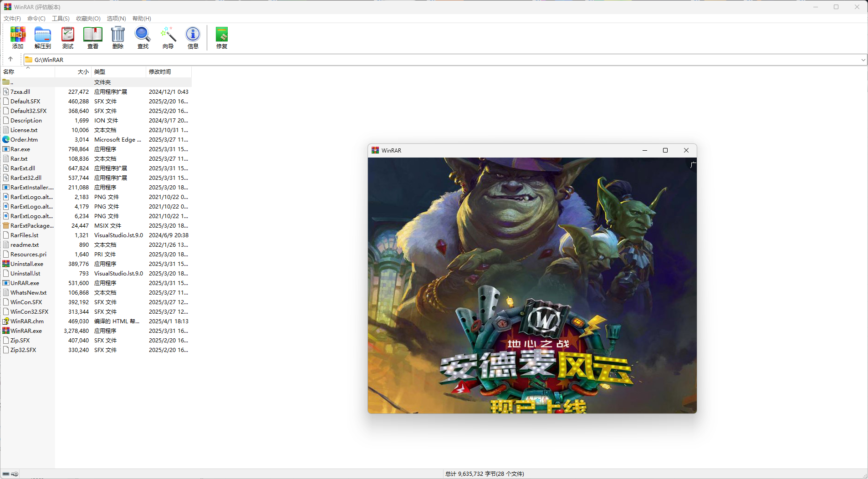Select the Uninstall.exe file icon
868x479 pixels.
[6, 264]
